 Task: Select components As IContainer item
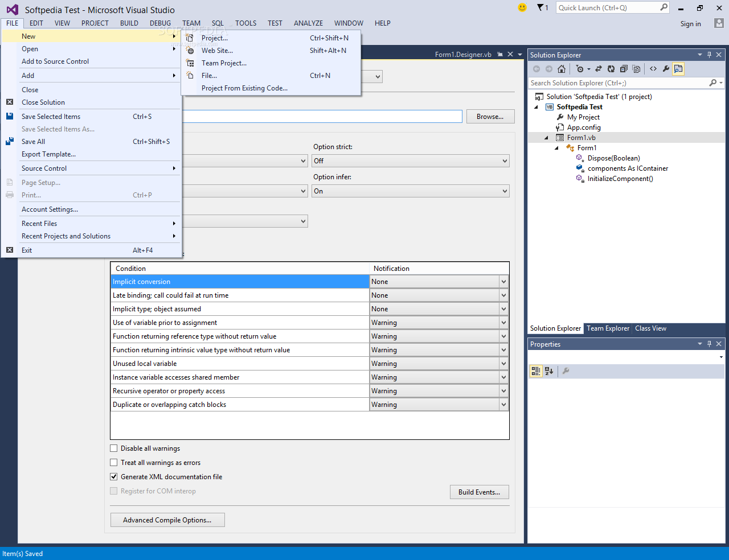coord(628,168)
